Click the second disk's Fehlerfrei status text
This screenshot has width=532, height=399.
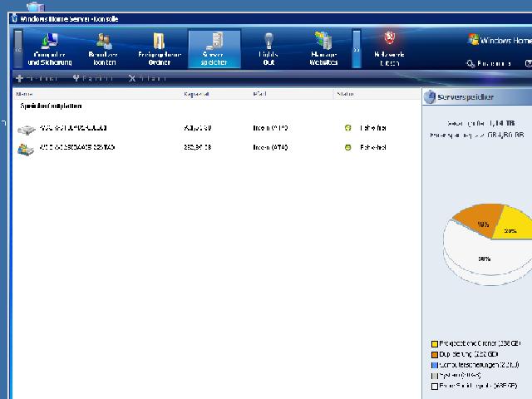[373, 147]
